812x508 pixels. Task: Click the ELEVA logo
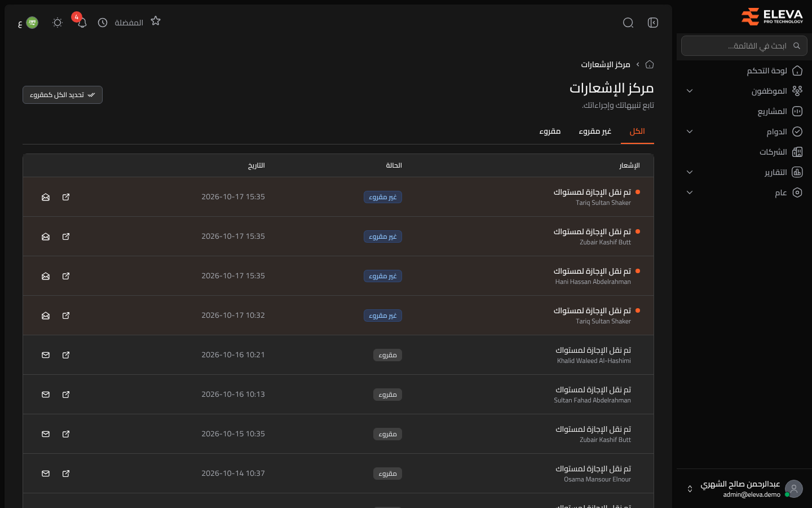click(772, 16)
